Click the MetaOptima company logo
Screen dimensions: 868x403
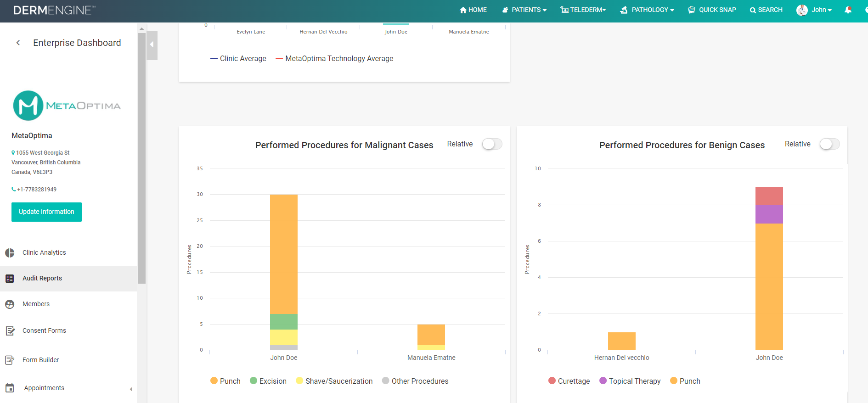(67, 106)
